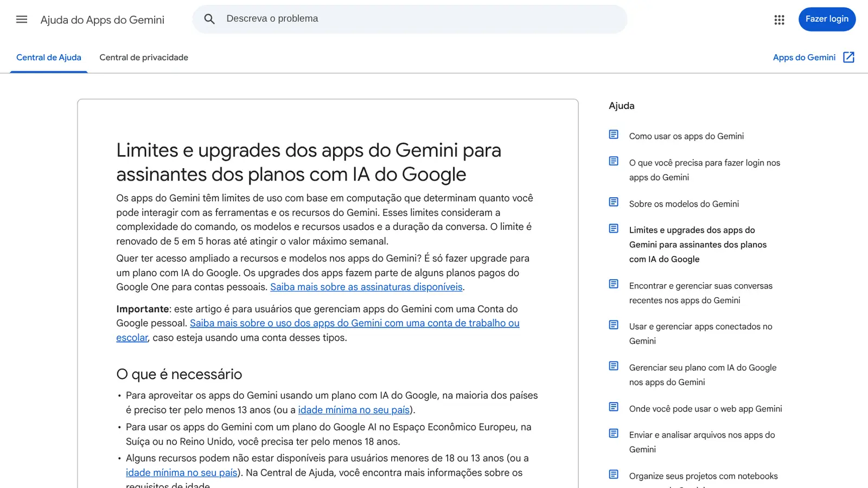Open Enviar e analisar arquivos article
Viewport: 868px width, 488px height.
click(702, 442)
